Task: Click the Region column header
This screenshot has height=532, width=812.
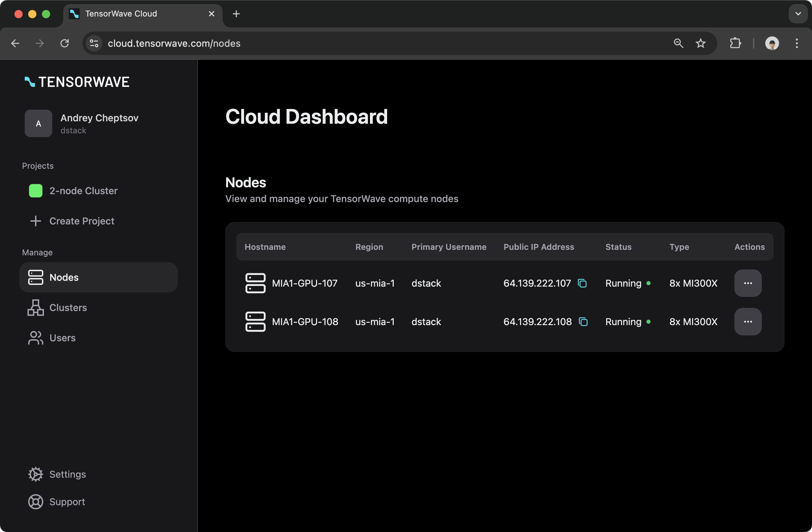Action: [369, 247]
